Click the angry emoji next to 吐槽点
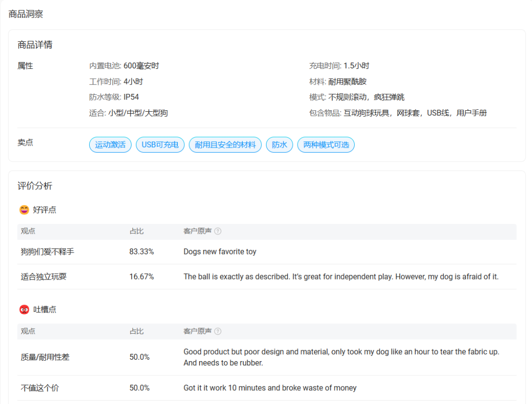The height and width of the screenshot is (404, 532). click(x=24, y=310)
